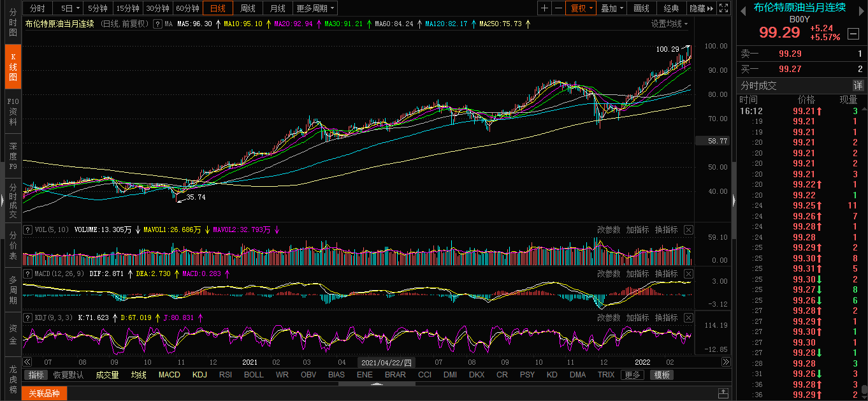Jump timeline left with double-arrow icon
The width and height of the screenshot is (868, 401).
(x=27, y=361)
